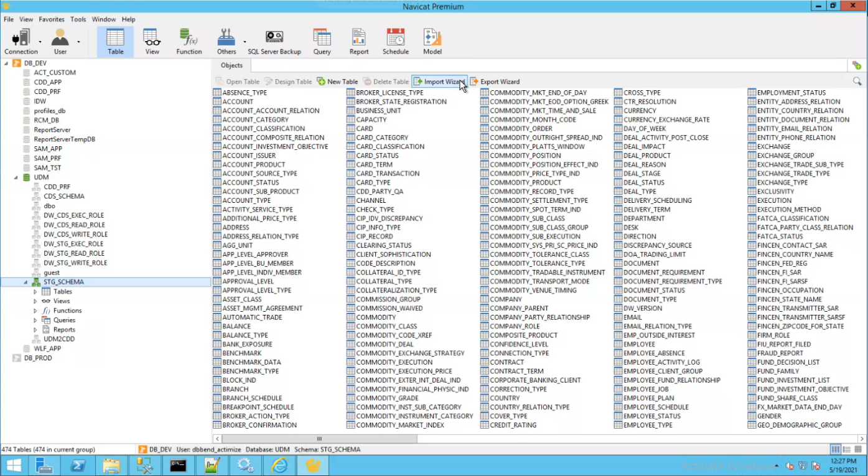Open the Model toolbar button
Image resolution: width=868 pixels, height=476 pixels.
[432, 42]
